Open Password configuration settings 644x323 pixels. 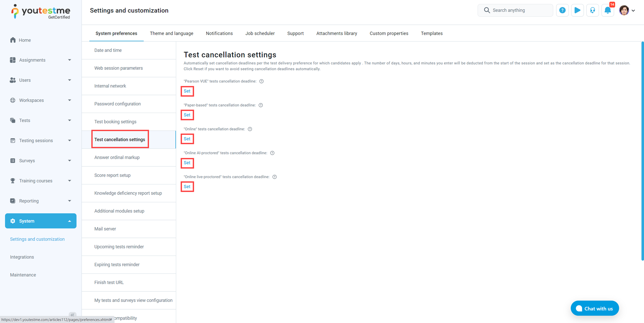point(117,104)
